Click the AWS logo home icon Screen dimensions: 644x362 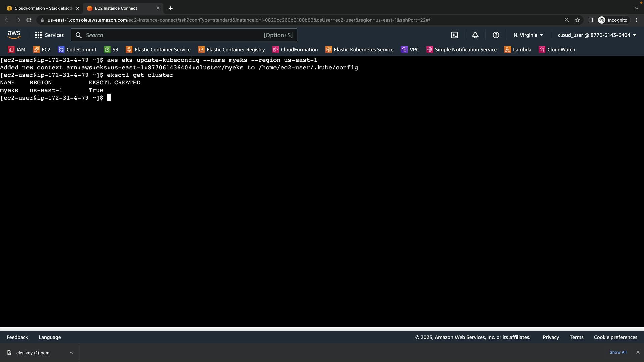14,35
